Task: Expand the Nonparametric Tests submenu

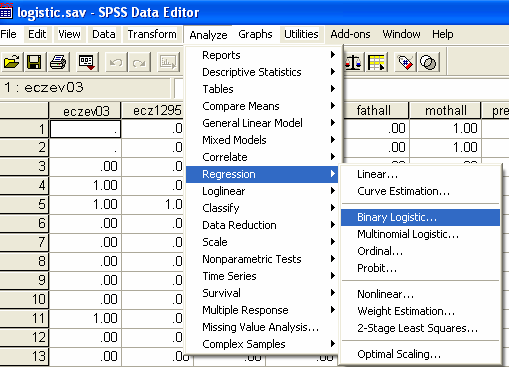Action: [262, 259]
